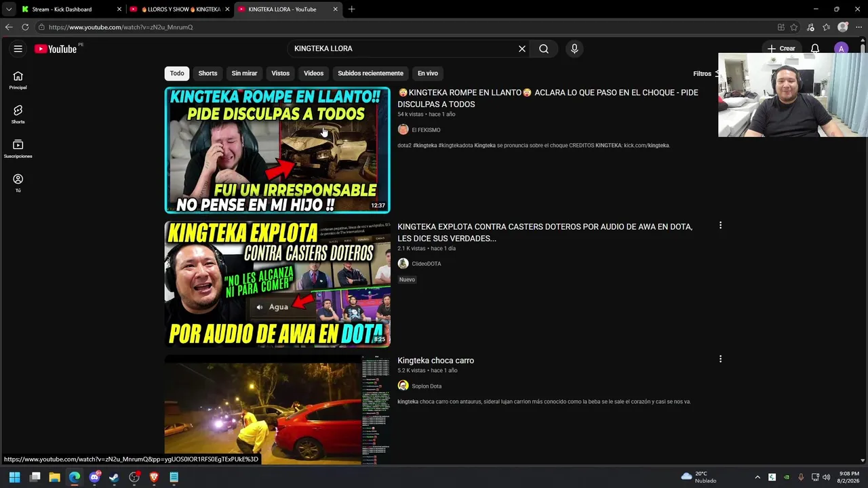Select the Todo filter chip
The image size is (868, 488).
pos(177,73)
